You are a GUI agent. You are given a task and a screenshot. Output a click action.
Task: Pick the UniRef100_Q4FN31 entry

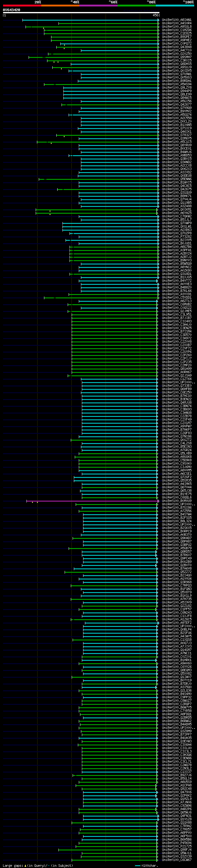click(177, 815)
